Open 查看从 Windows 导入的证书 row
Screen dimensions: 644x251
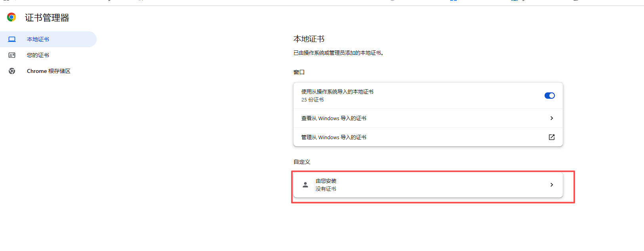pyautogui.click(x=428, y=118)
